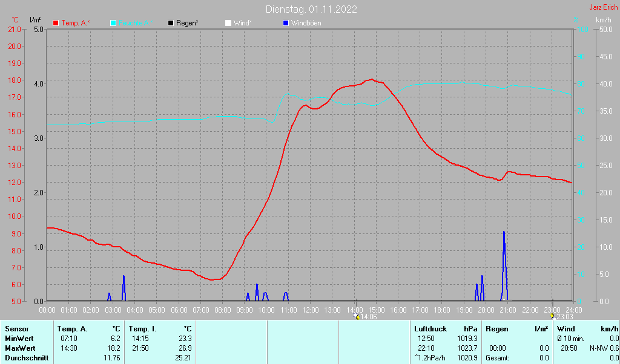
Task: Click the wind gust spike near 03:30
Action: [124, 288]
